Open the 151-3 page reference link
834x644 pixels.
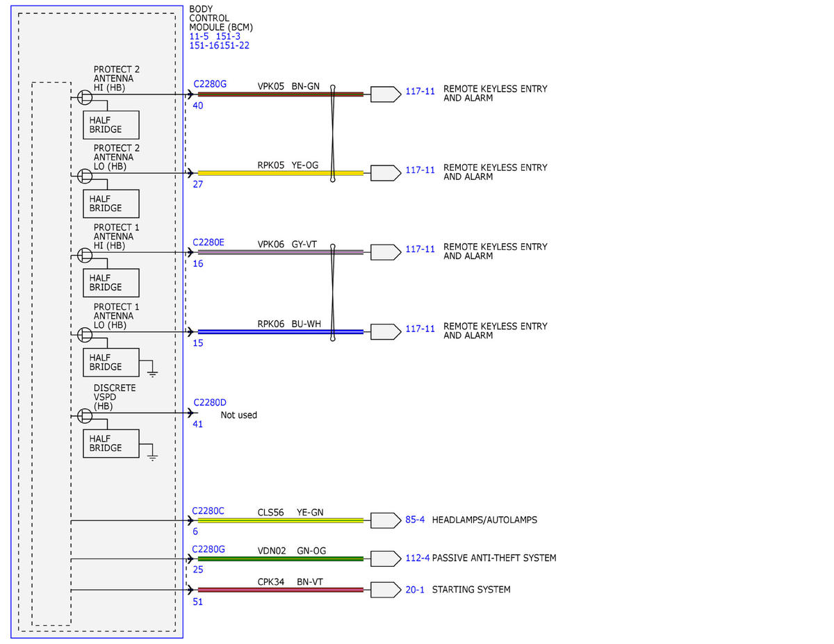point(229,36)
